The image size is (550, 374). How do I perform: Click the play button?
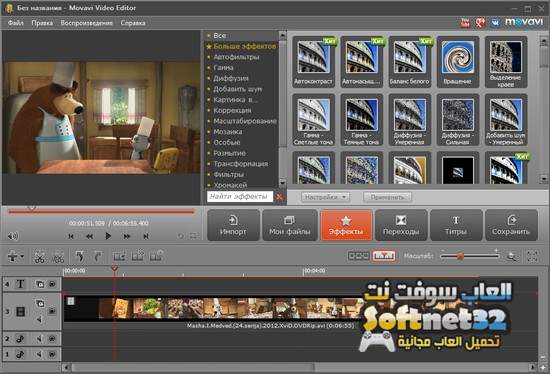(108, 236)
